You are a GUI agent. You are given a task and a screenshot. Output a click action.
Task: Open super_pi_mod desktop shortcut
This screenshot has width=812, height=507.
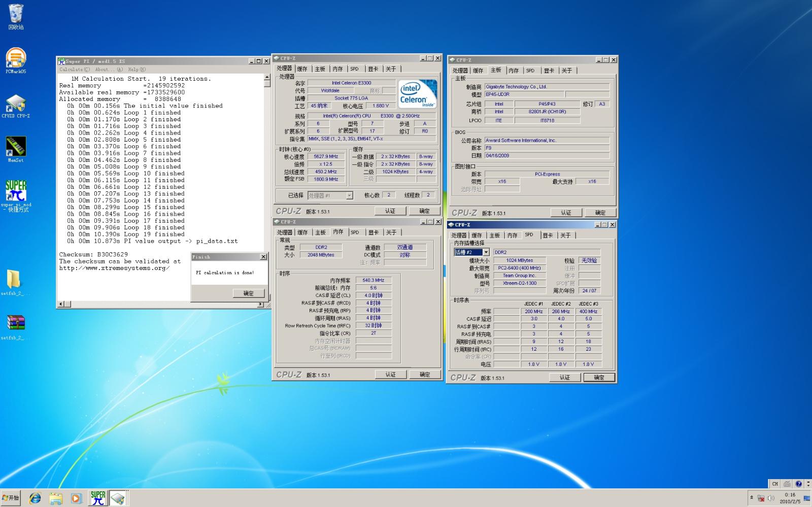click(x=16, y=196)
